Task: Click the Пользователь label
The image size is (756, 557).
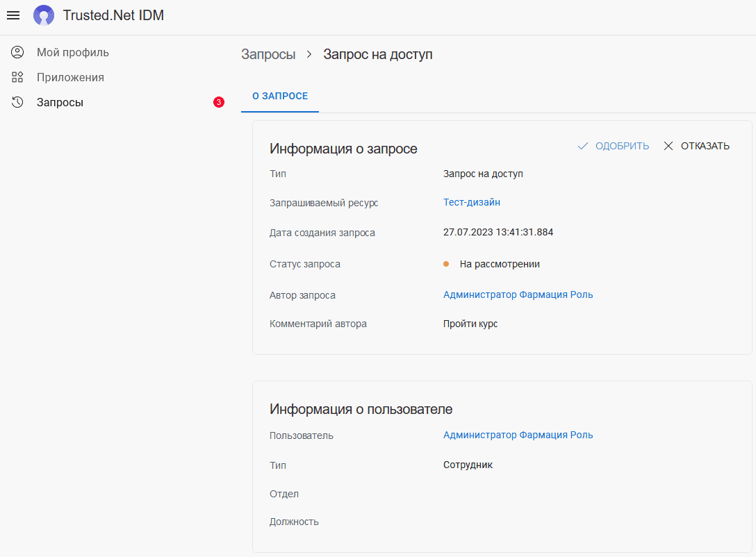Action: point(302,435)
